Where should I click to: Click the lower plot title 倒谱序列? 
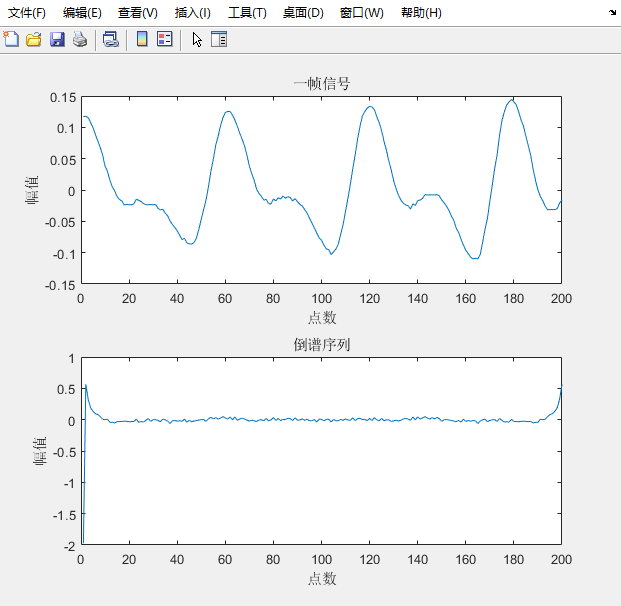click(322, 345)
